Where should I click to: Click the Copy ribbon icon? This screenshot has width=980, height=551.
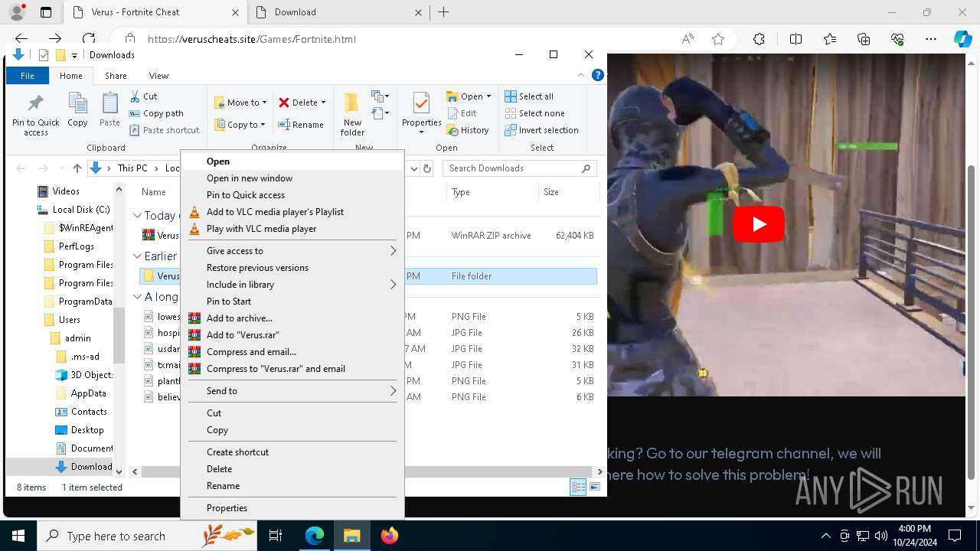click(77, 109)
